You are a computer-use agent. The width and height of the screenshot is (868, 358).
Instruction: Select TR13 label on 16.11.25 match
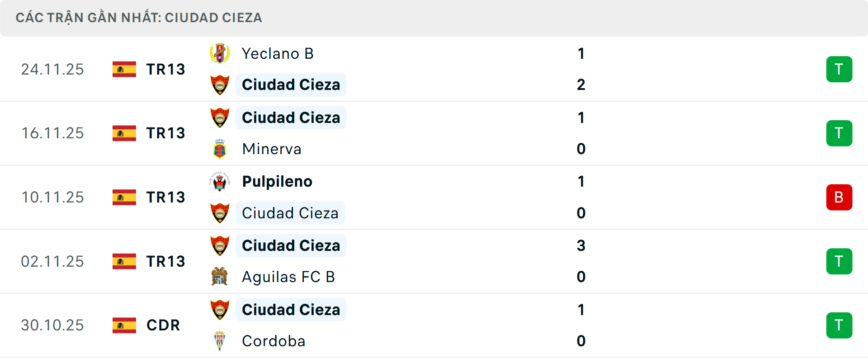coord(165,133)
